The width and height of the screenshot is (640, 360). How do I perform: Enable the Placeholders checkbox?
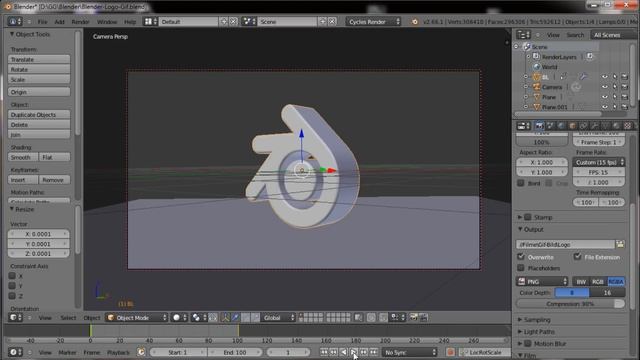coord(521,268)
